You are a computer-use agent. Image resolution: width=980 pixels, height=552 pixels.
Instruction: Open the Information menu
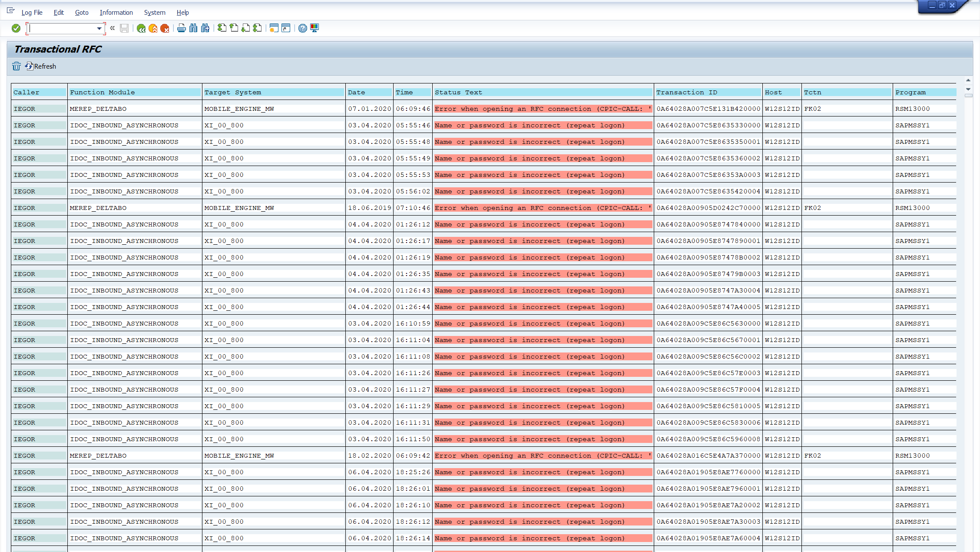(x=116, y=13)
